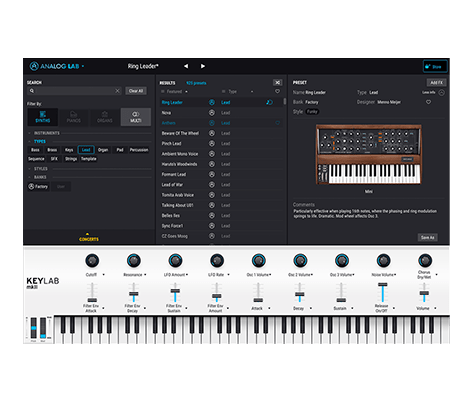Image resolution: width=473 pixels, height=400 pixels.
Task: Toggle the Brass type filter tag
Action: (52, 150)
